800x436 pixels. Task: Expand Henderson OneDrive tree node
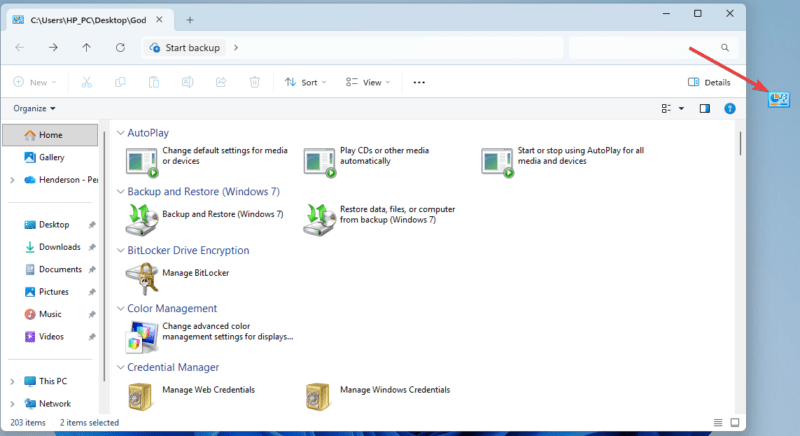12,180
